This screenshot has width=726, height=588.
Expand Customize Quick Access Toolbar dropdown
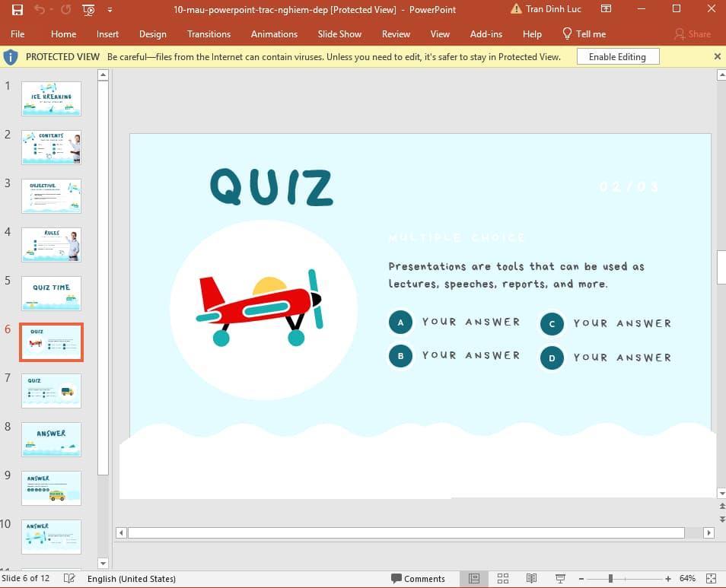click(110, 10)
